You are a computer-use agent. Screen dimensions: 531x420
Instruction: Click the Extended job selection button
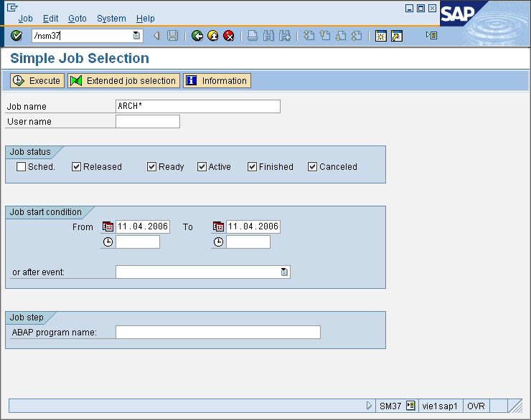[123, 81]
